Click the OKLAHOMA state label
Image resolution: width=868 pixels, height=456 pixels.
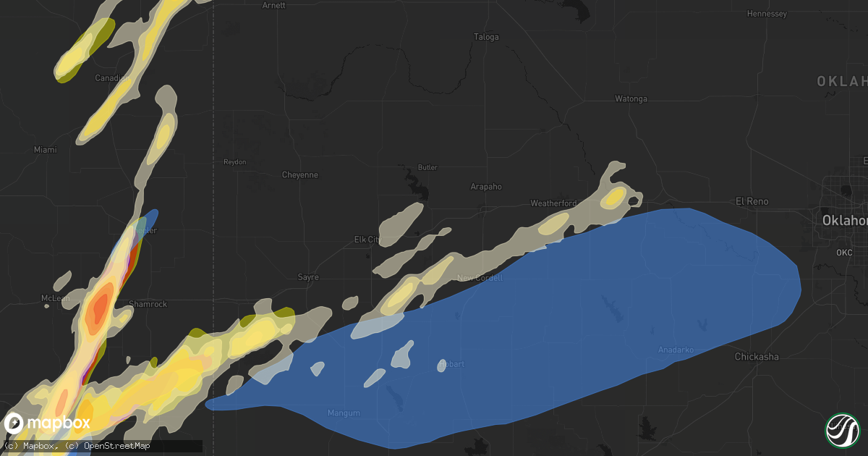842,81
